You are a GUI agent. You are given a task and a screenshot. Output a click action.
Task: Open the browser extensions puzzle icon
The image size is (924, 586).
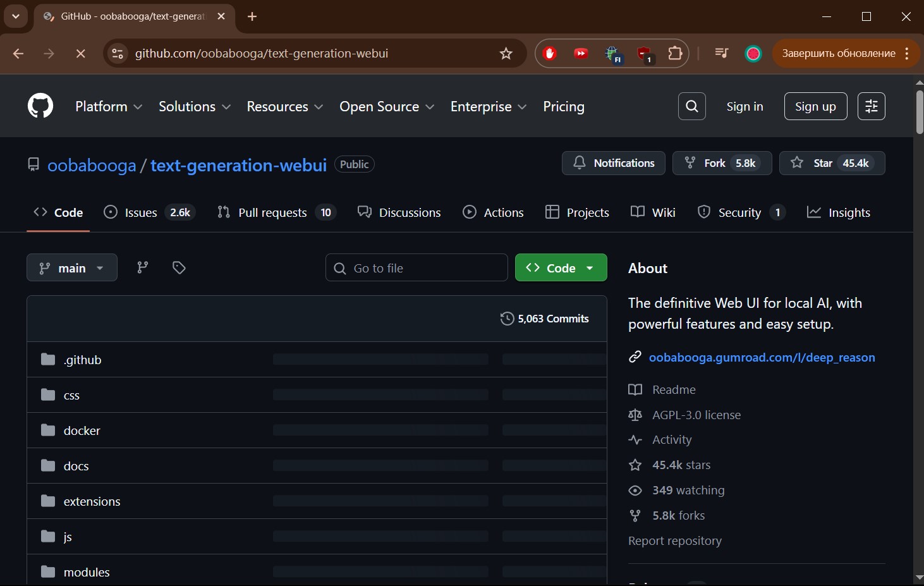(x=675, y=54)
